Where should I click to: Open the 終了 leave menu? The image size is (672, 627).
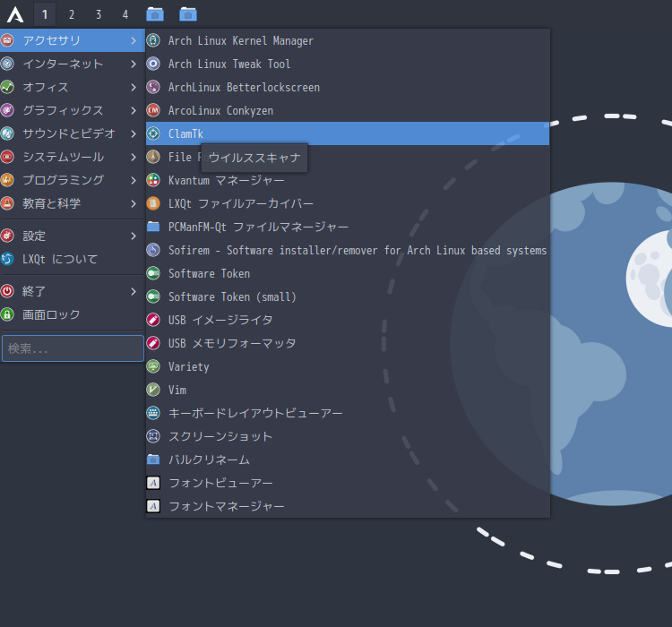click(x=73, y=291)
